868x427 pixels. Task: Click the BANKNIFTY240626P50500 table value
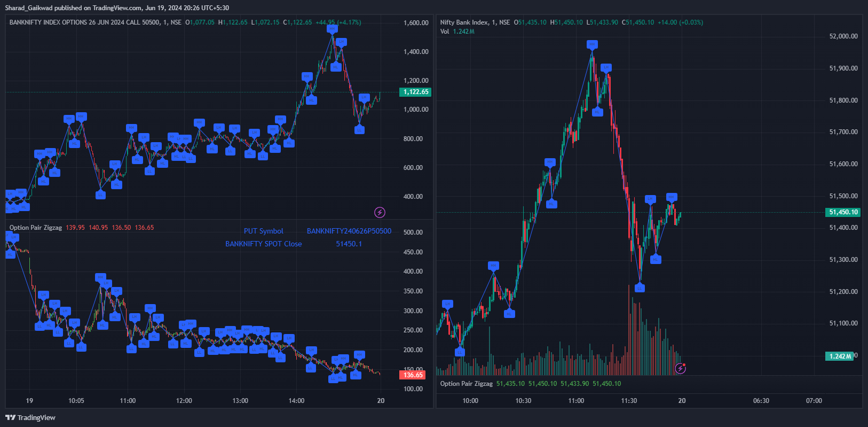click(x=349, y=231)
